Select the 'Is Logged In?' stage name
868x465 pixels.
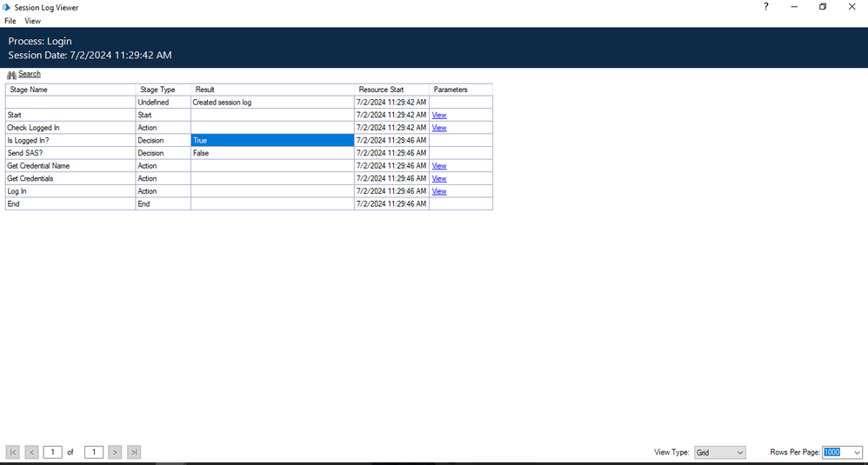[x=70, y=141]
